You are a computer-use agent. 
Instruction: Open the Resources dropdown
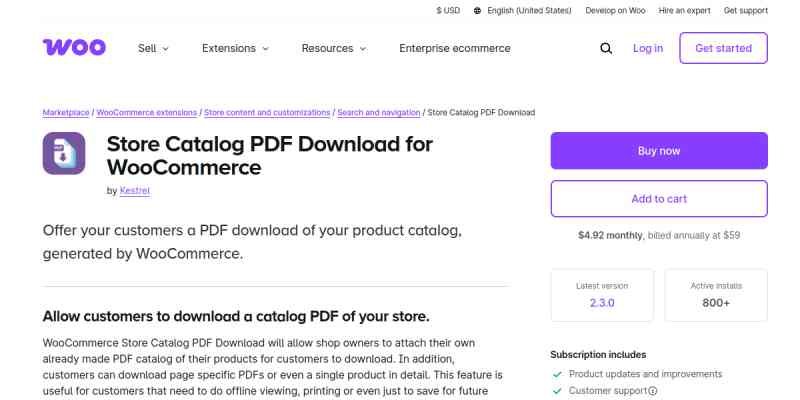(x=334, y=48)
